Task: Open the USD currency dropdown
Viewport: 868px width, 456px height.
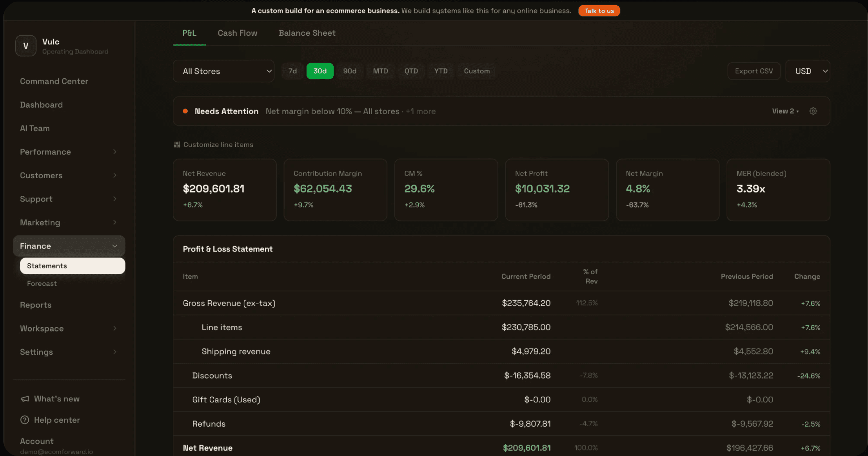Action: [808, 71]
